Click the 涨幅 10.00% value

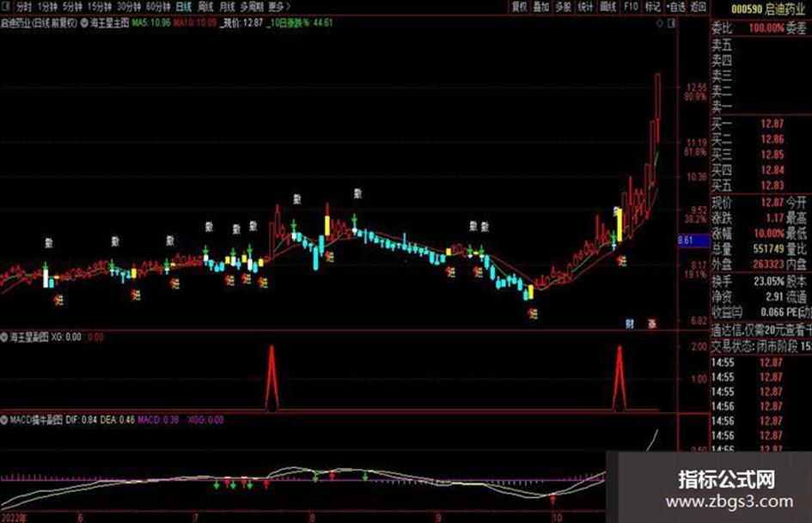tap(769, 234)
